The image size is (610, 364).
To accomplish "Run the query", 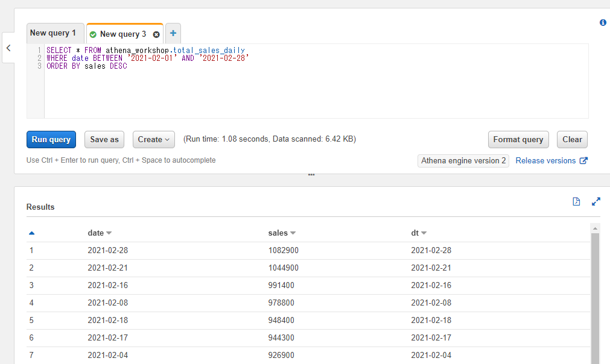I will tap(51, 139).
